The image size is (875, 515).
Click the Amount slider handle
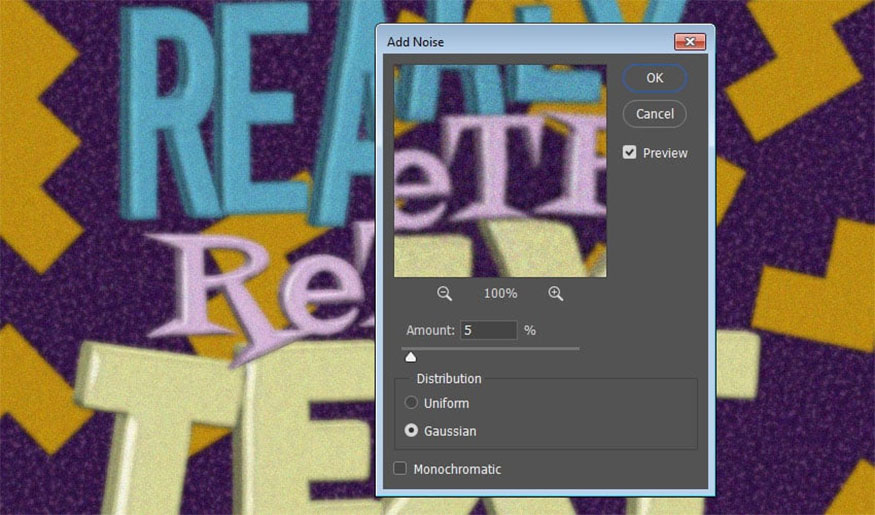pyautogui.click(x=411, y=357)
